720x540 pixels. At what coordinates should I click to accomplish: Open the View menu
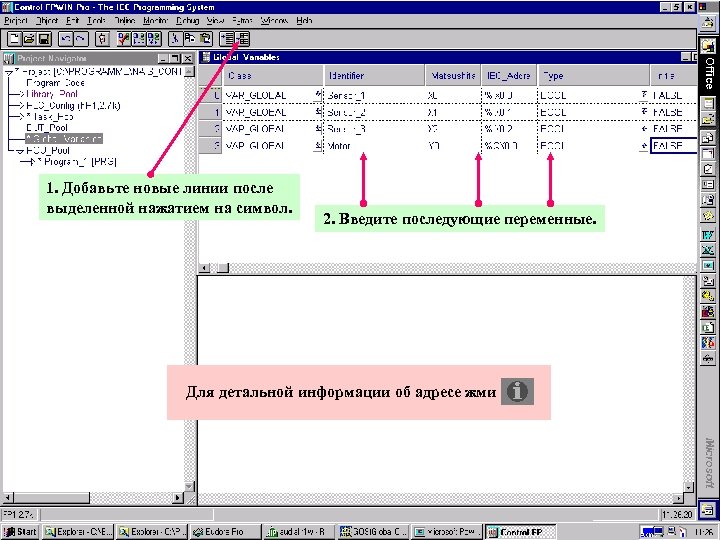[x=215, y=21]
